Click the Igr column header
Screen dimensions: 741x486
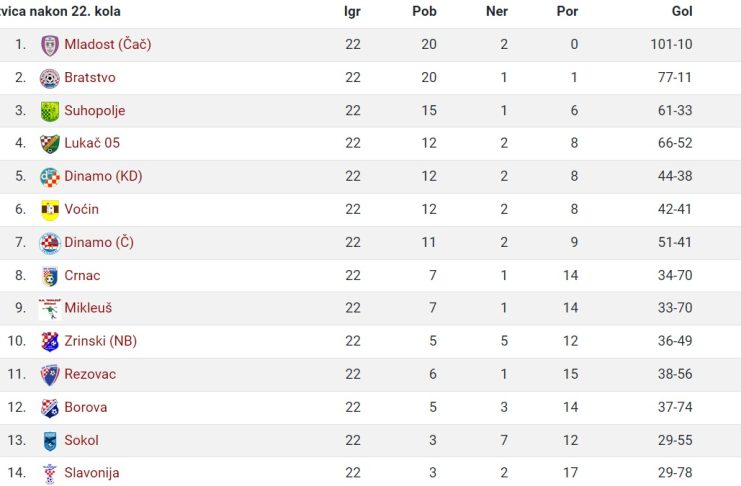tap(353, 12)
